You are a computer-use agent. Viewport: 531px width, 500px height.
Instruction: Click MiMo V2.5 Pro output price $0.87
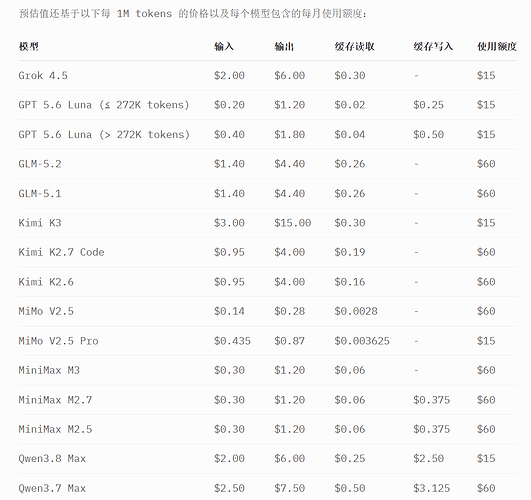tap(290, 341)
